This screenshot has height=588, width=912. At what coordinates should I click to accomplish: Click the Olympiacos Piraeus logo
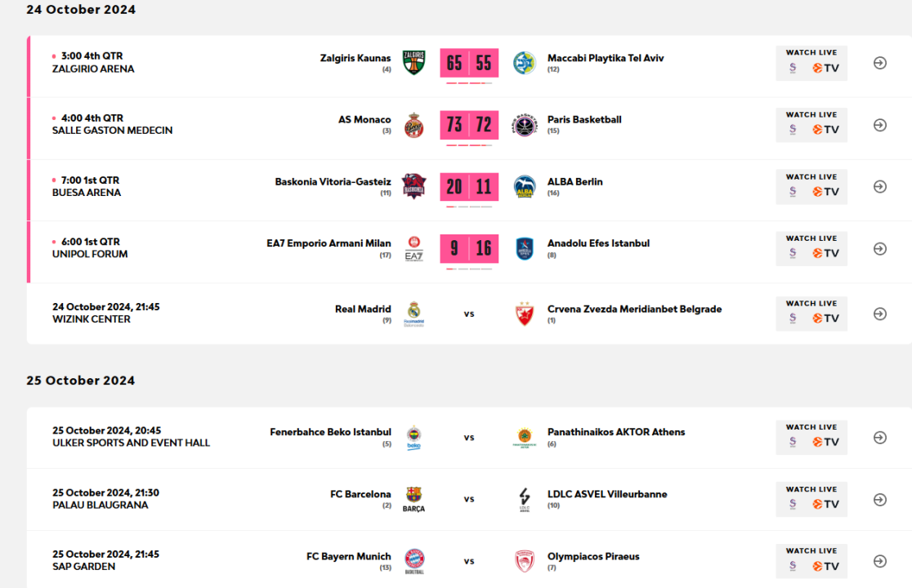(524, 561)
